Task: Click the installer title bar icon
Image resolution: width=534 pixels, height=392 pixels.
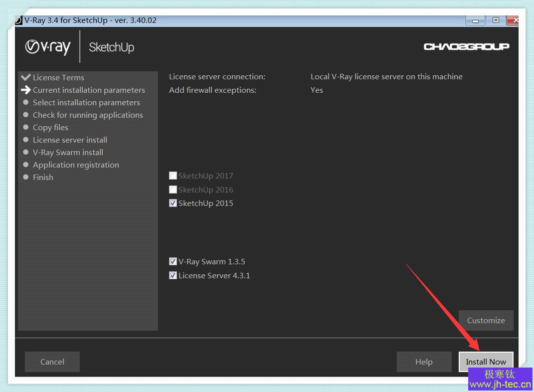Action: 18,20
